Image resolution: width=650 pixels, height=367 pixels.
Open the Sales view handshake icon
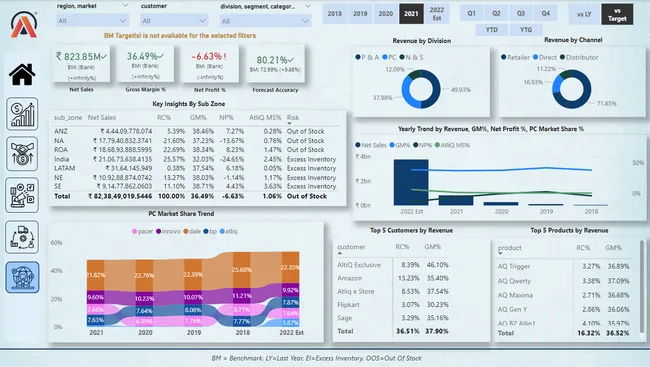22,154
